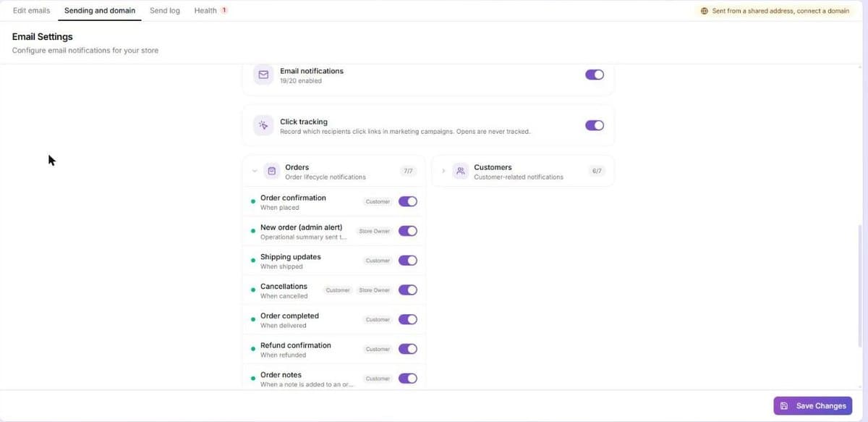Click the Click tracking description sentence

(405, 132)
